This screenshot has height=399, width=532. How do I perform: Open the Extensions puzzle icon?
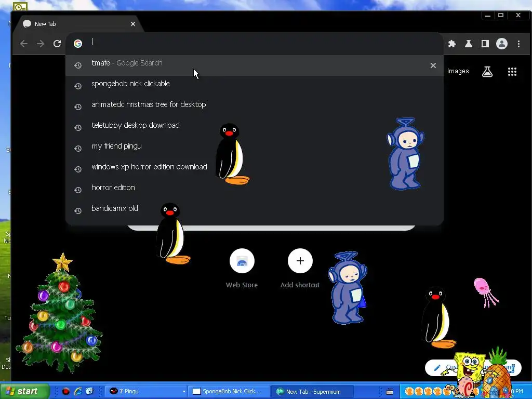point(452,44)
